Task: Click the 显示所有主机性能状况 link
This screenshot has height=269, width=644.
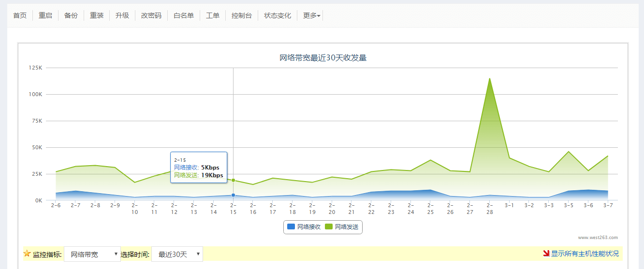Action: tap(585, 254)
